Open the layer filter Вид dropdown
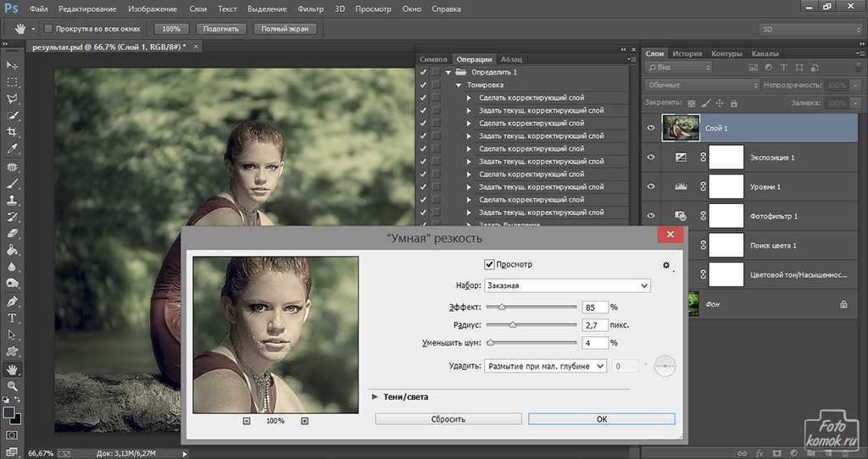 [x=678, y=68]
